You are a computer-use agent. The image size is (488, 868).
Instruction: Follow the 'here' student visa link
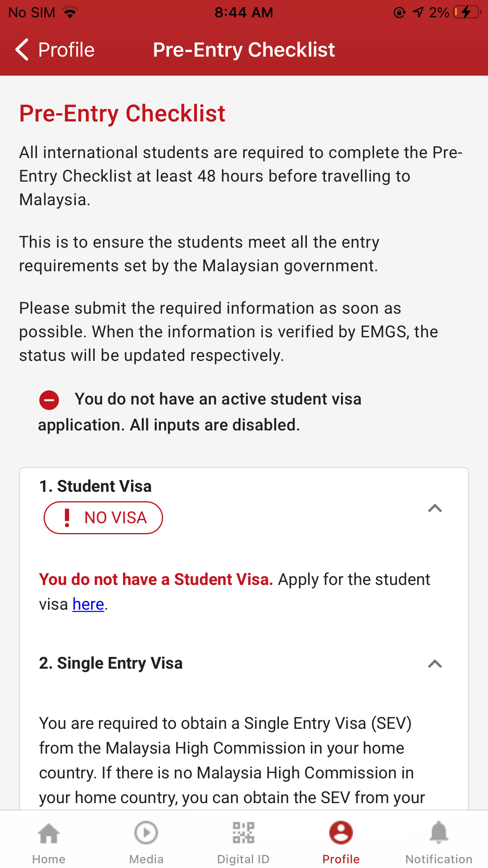[88, 604]
